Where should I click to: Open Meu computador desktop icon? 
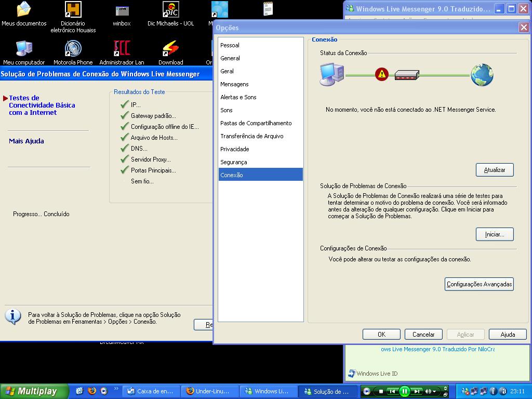coord(24,52)
